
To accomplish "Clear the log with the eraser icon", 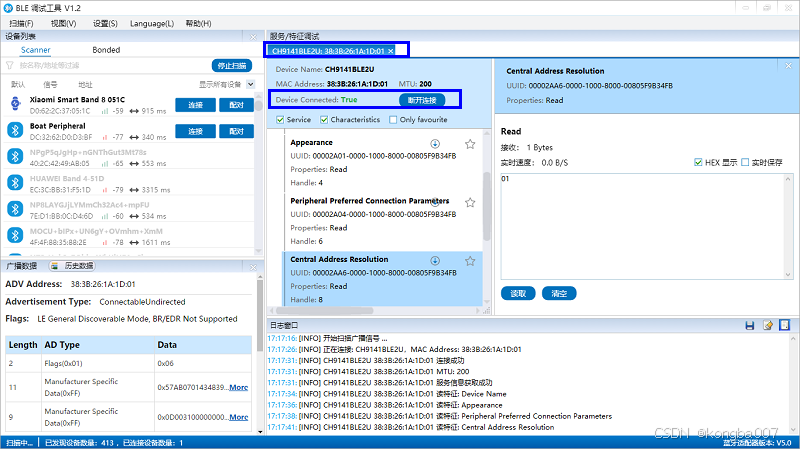I will tap(768, 326).
